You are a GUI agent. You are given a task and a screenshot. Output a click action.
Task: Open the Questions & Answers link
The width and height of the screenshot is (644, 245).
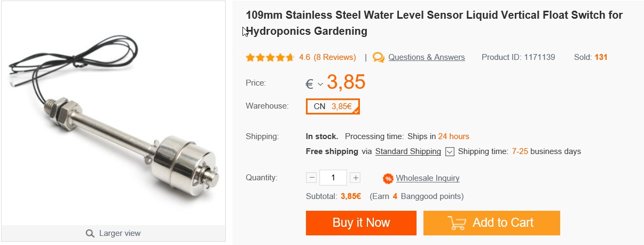(426, 57)
